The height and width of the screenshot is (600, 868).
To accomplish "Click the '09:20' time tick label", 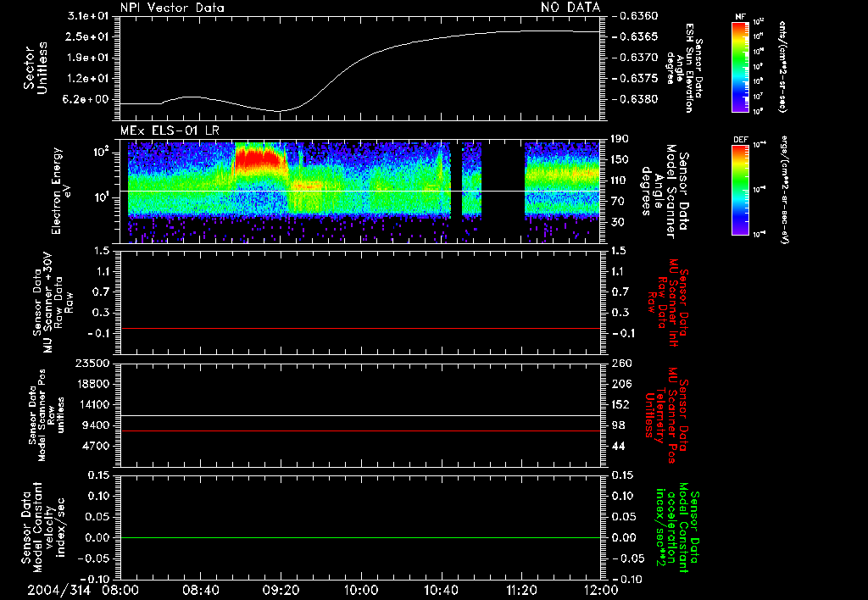I will (x=281, y=591).
